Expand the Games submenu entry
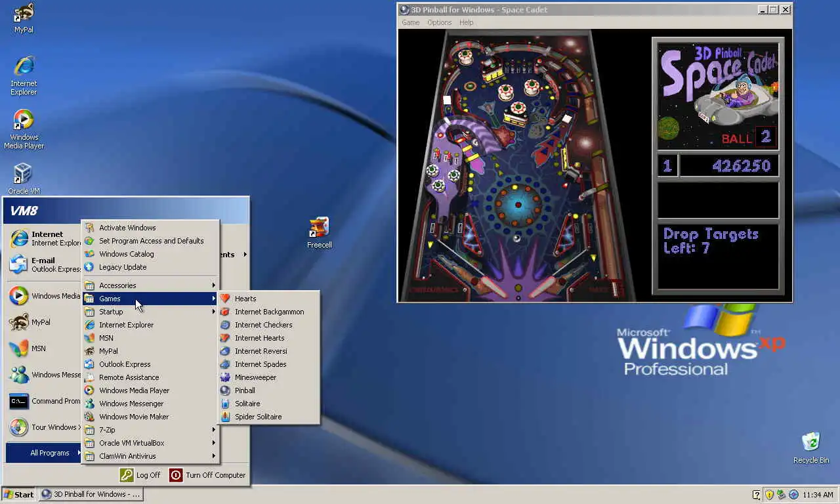This screenshot has width=840, height=504. pyautogui.click(x=150, y=299)
